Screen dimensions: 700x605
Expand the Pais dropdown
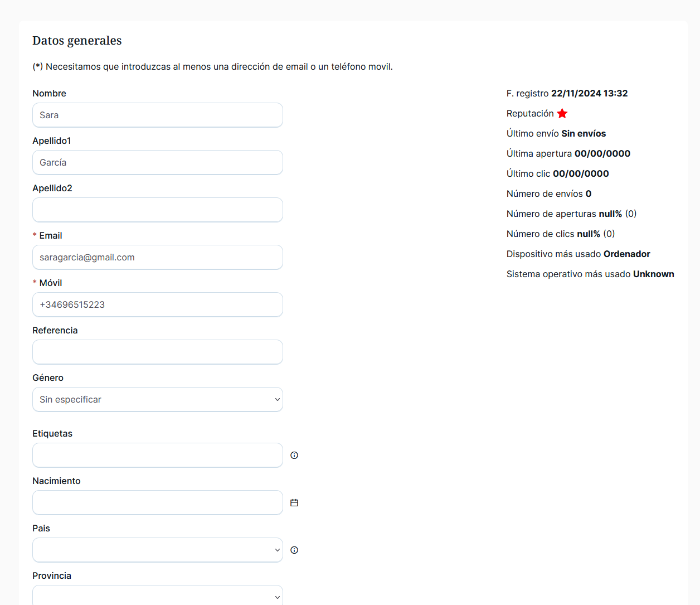(158, 550)
